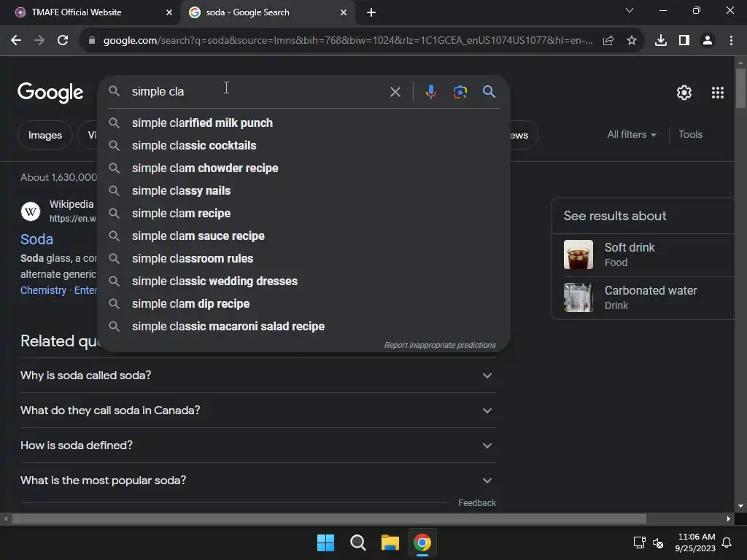The width and height of the screenshot is (747, 560).
Task: Click the network display tray icon
Action: coord(639,542)
